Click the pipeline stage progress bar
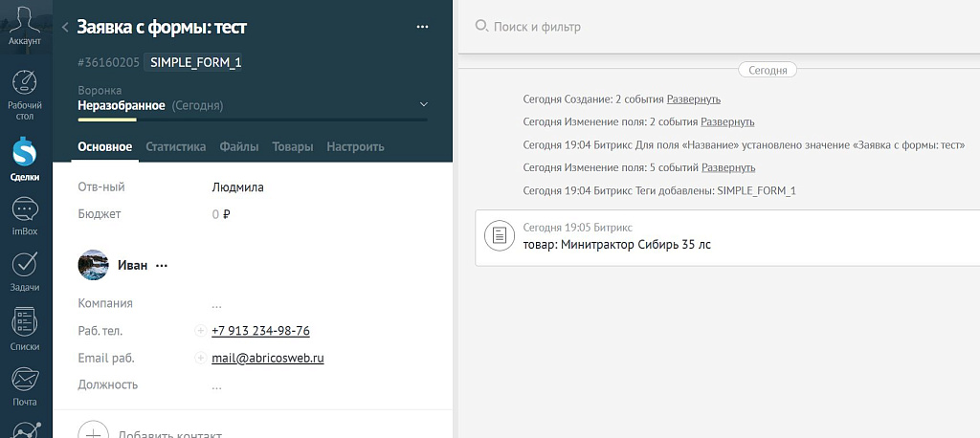 coord(253,120)
